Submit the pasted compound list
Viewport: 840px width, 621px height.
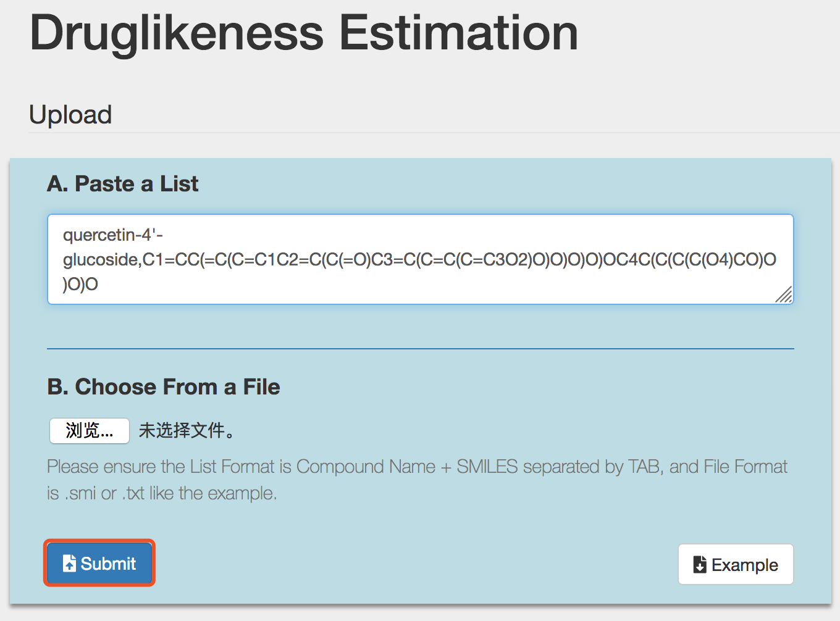pyautogui.click(x=99, y=563)
